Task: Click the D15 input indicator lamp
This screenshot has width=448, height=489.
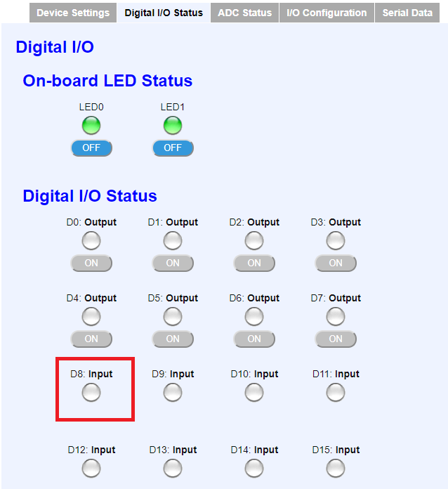Action: pos(336,468)
